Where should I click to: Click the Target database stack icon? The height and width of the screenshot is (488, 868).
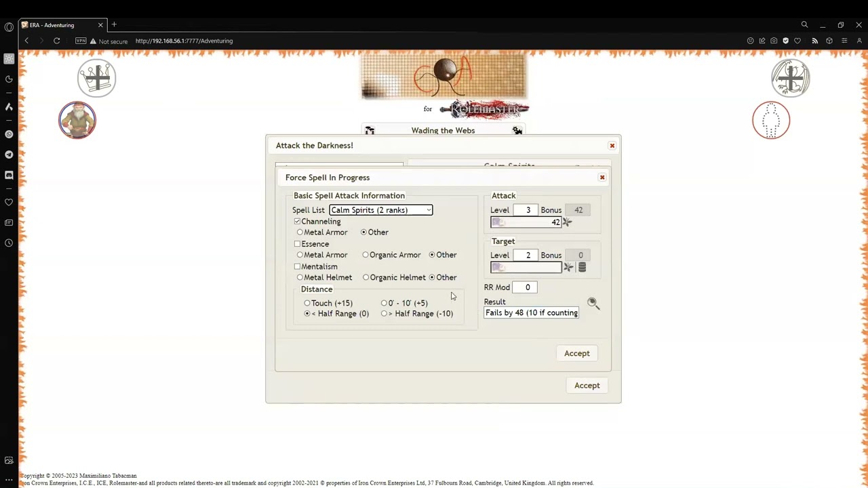tap(582, 268)
